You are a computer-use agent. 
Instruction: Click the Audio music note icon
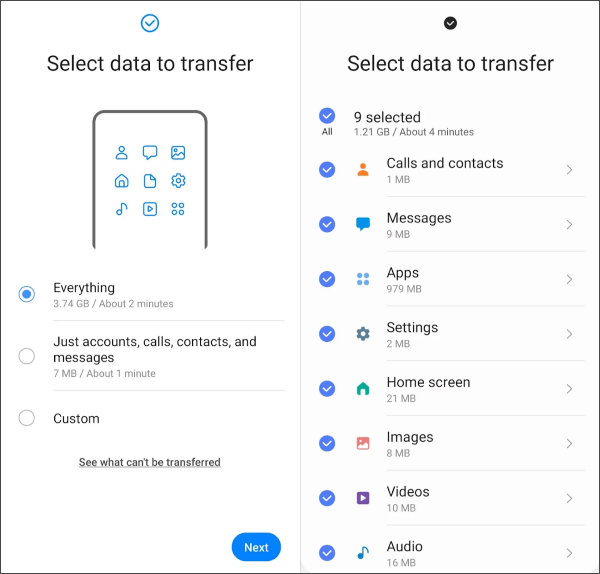(363, 553)
